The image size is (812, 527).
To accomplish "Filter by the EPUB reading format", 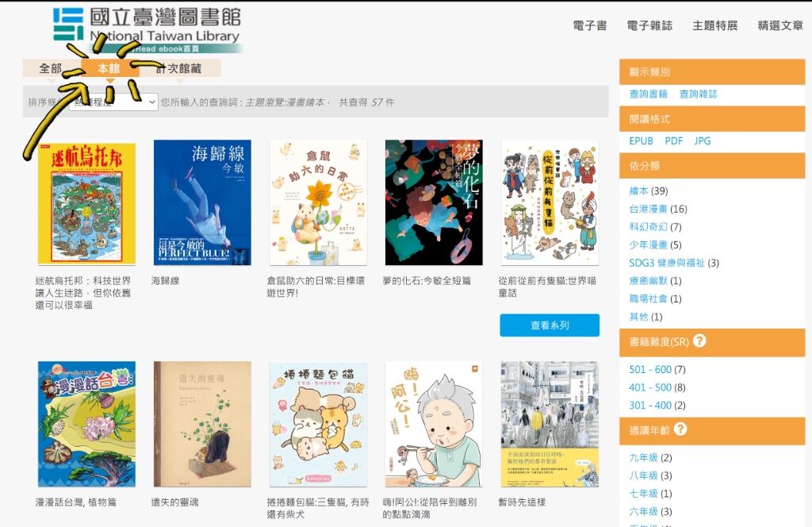I will click(641, 141).
